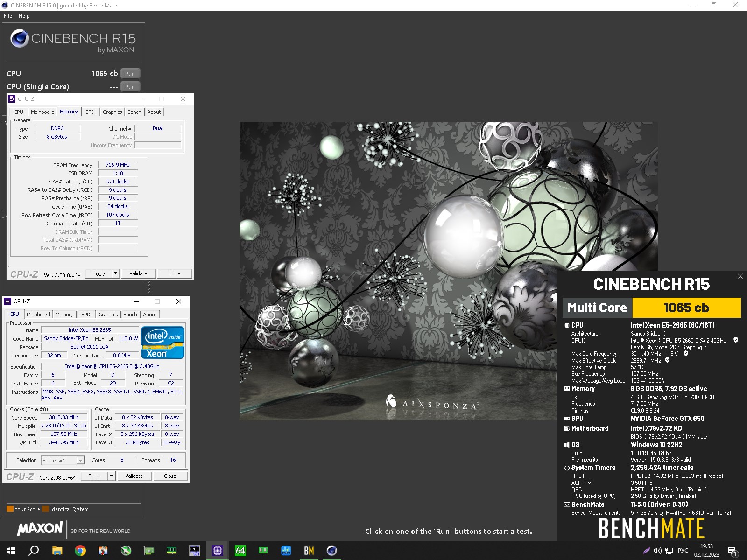Screen dimensions: 747x560
Task: Open the blue glasses benchmark taskbar icon
Action: (x=286, y=551)
